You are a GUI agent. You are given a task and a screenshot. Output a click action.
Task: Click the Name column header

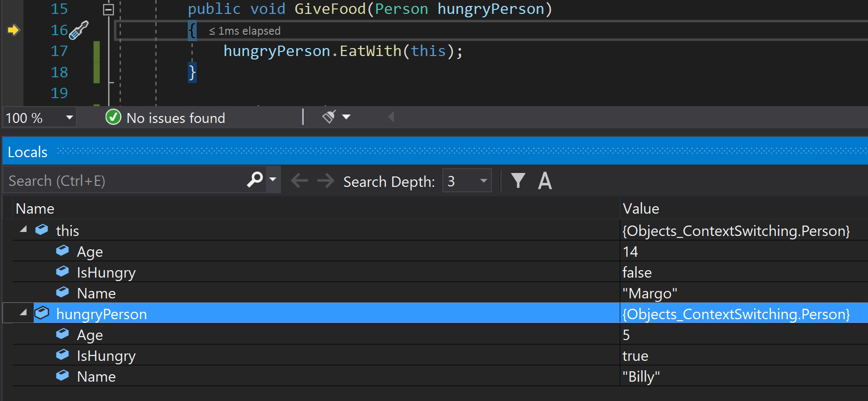(x=35, y=209)
